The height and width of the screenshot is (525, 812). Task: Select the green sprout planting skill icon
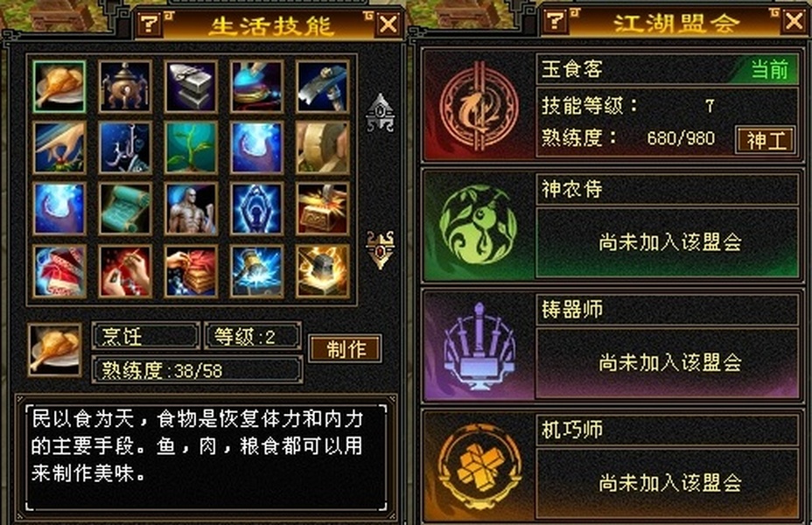191,148
